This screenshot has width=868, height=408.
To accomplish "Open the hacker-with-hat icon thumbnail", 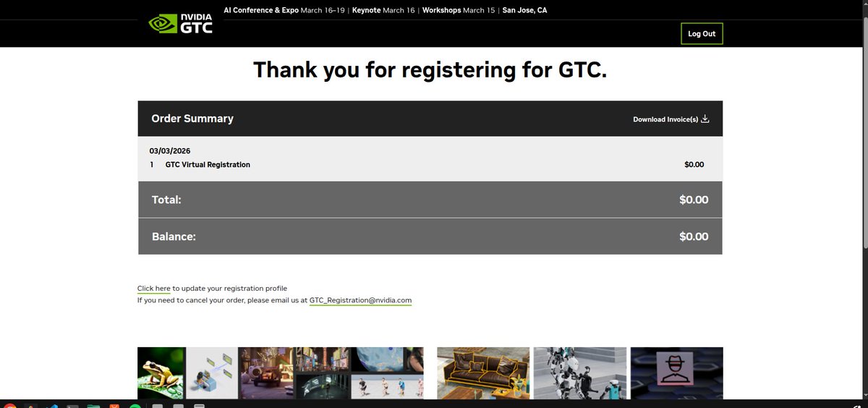I will [x=677, y=373].
